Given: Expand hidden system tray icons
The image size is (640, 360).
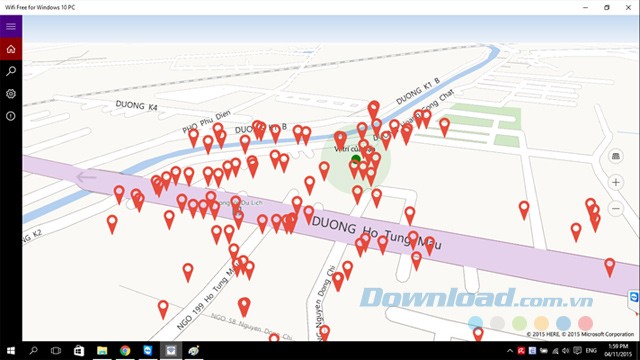Looking at the screenshot, I should (x=510, y=351).
